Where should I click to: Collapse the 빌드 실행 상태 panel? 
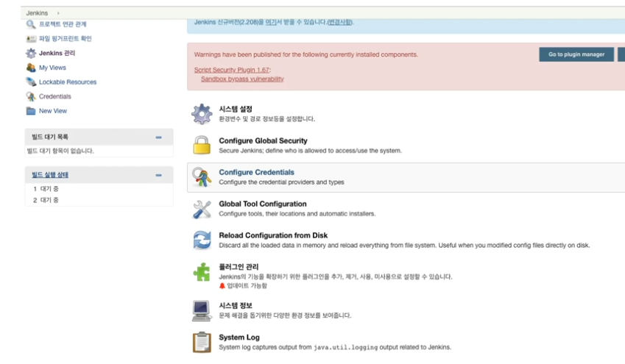[x=158, y=175]
